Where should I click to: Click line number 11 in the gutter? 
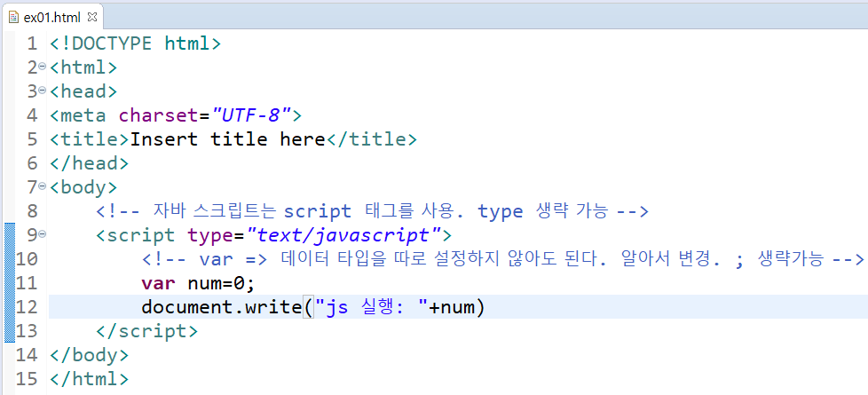click(x=27, y=283)
